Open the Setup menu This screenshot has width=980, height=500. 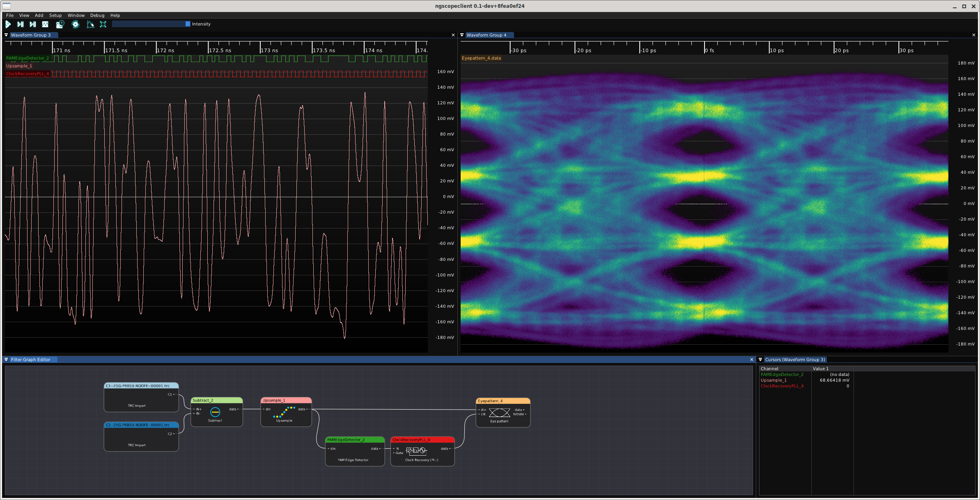click(55, 15)
